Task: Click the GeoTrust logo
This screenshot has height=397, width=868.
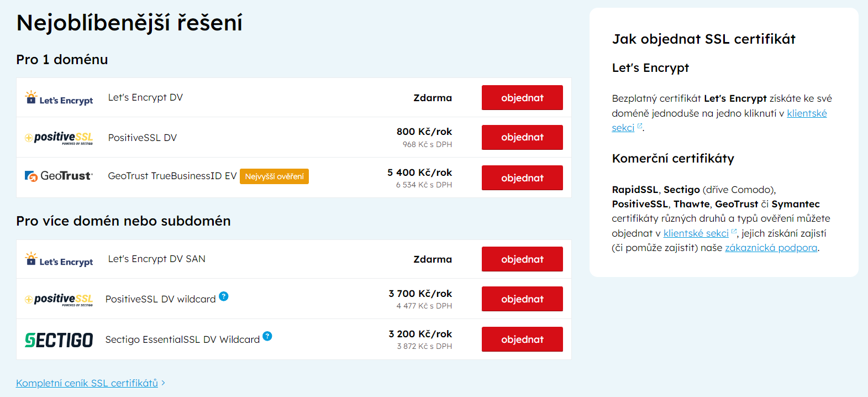Action: coord(59,176)
